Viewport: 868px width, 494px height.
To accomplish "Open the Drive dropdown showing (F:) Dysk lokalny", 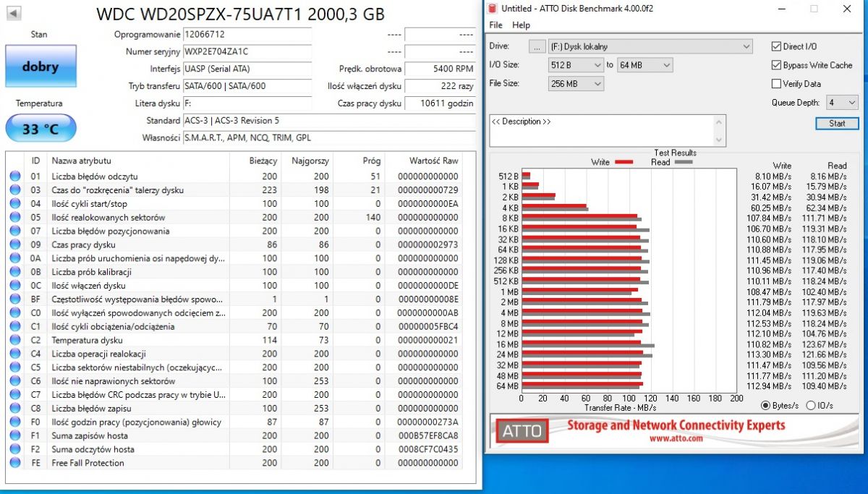I will point(651,46).
